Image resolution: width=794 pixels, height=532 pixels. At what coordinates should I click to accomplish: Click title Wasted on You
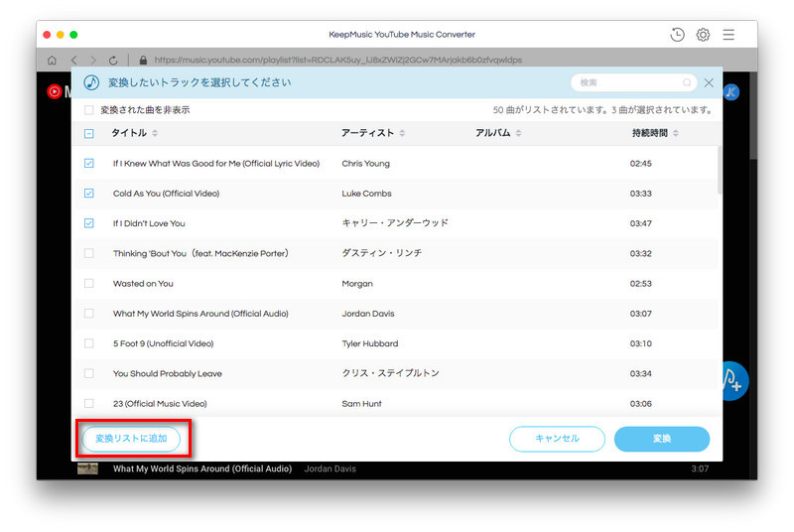pos(143,284)
